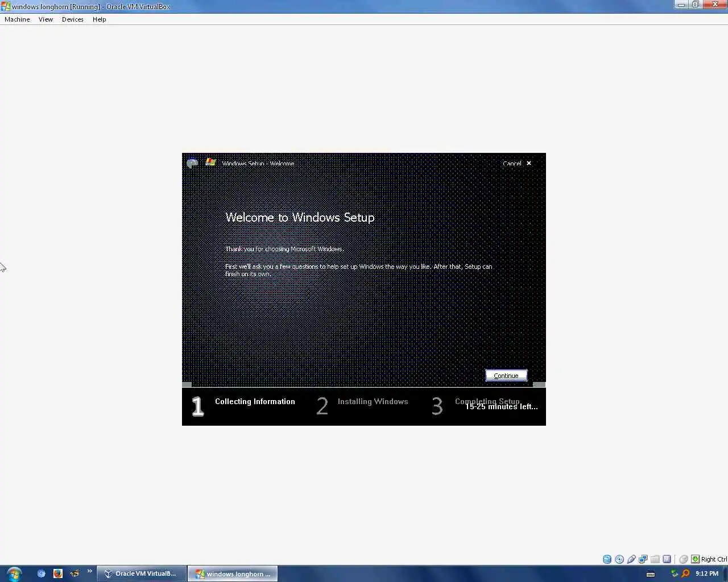Click the Welcome to Windows Setup heading

[300, 217]
